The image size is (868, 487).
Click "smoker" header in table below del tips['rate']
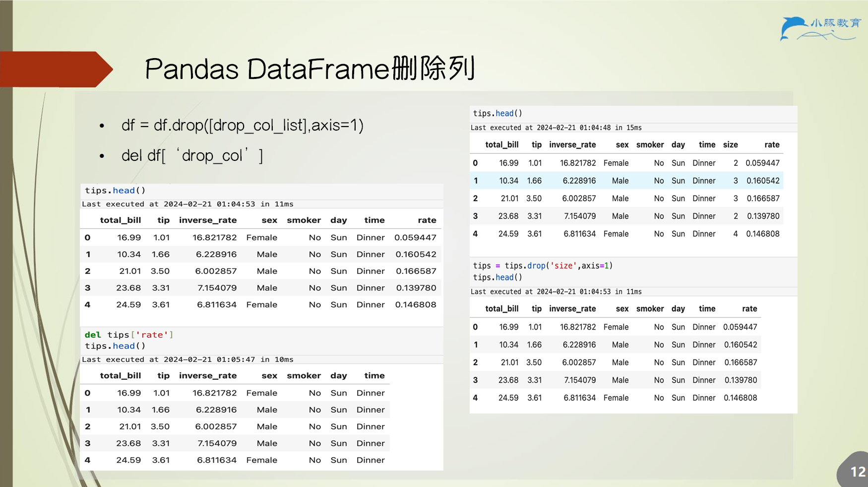(304, 376)
